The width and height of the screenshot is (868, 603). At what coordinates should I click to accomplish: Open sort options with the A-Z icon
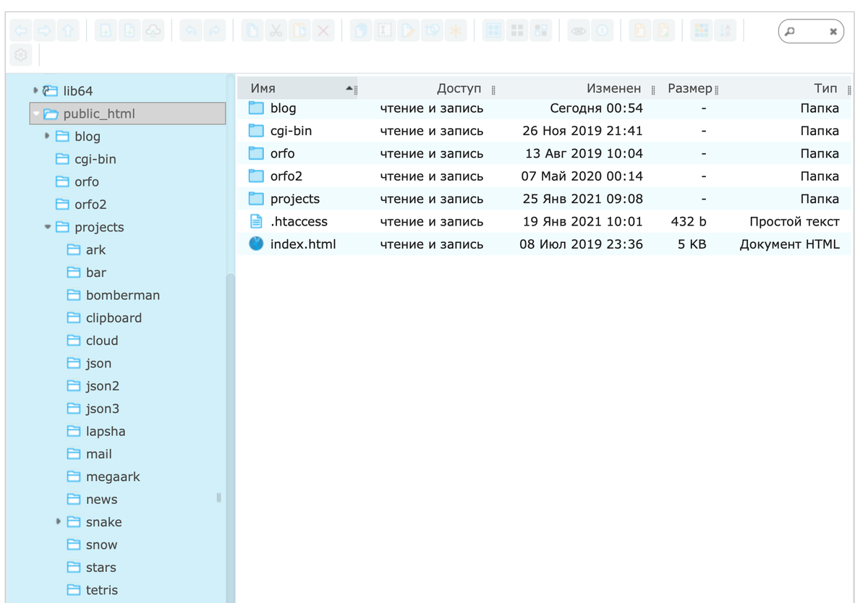pos(725,31)
